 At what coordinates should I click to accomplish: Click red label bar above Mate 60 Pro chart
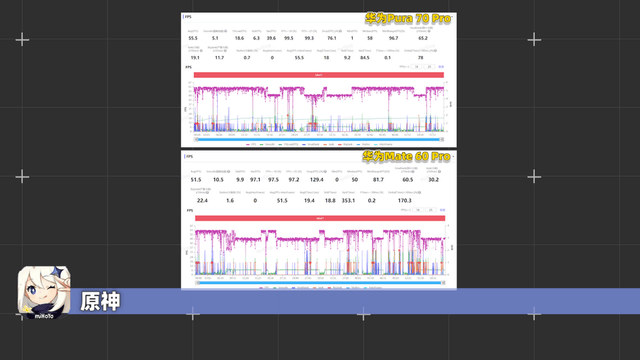(x=320, y=218)
